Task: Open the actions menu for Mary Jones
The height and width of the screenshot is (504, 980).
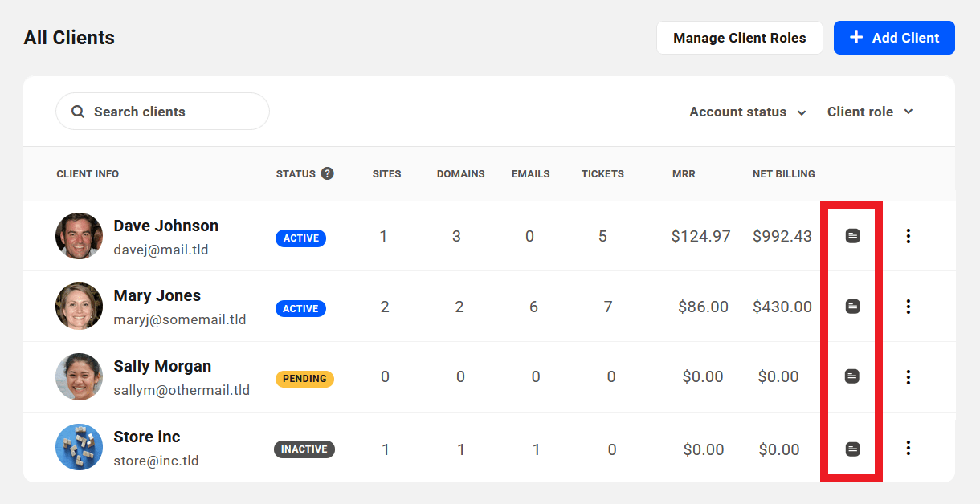Action: pyautogui.click(x=909, y=306)
